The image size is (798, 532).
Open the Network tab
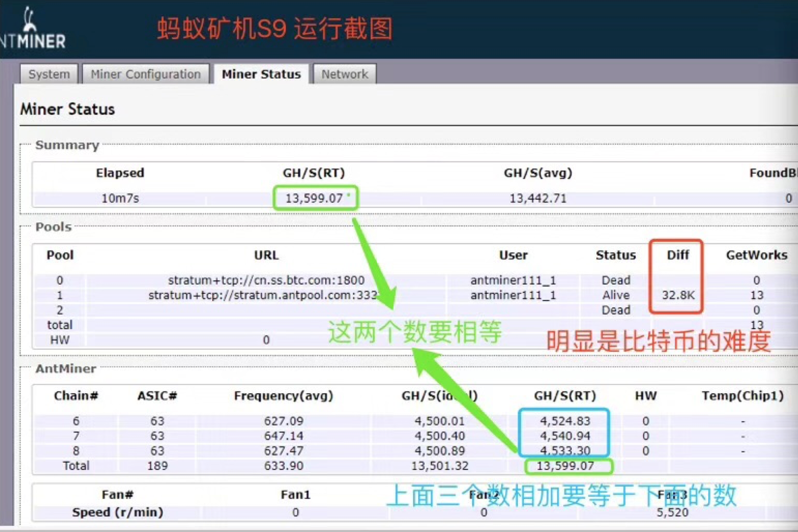point(345,74)
